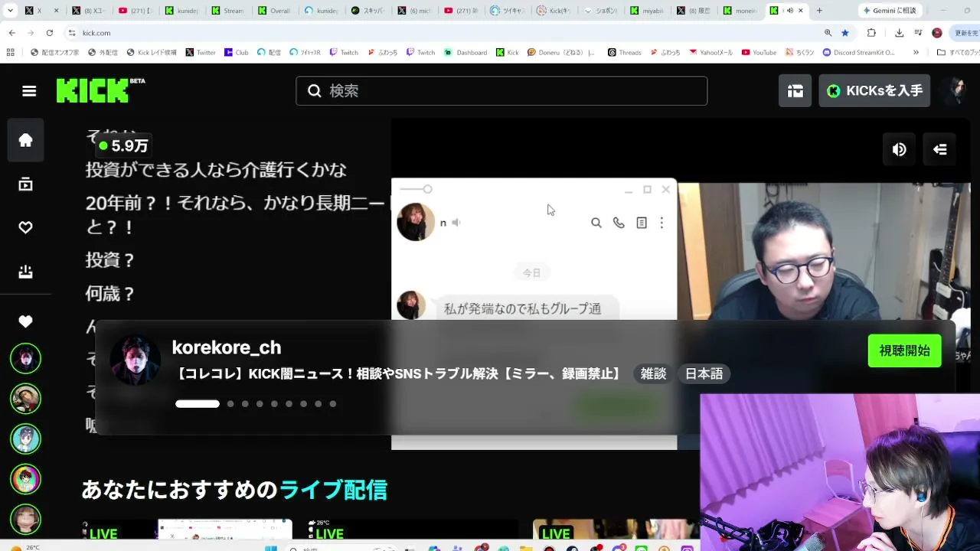This screenshot has height=551, width=980.
Task: Click the download tray icon in sidebar
Action: tap(26, 272)
